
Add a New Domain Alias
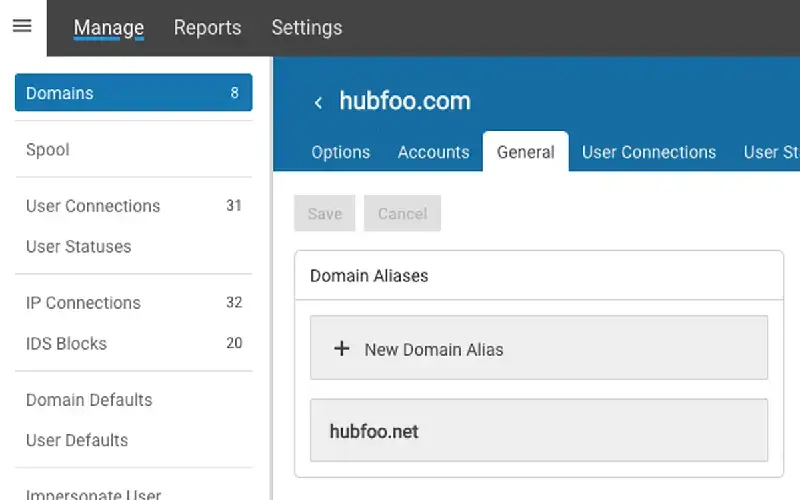(539, 348)
